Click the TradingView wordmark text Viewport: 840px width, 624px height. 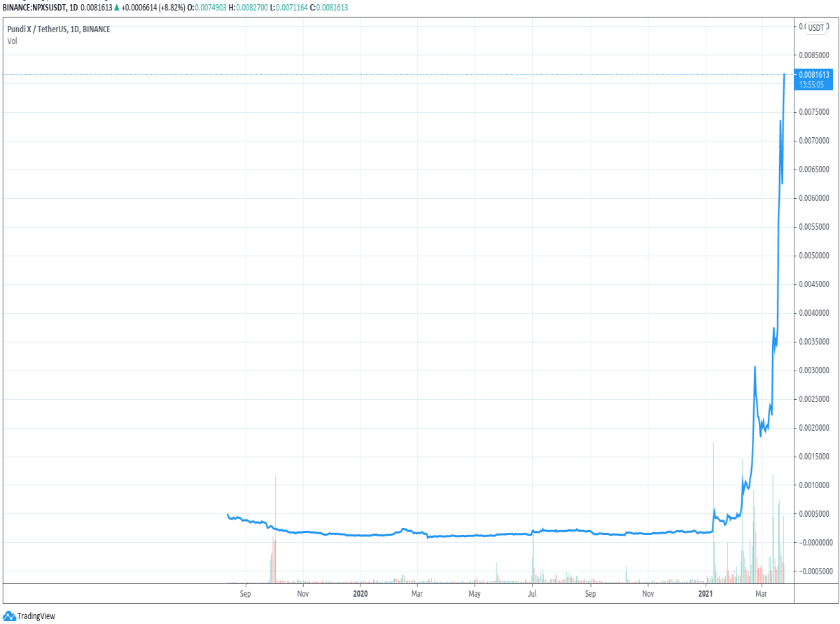click(x=36, y=616)
